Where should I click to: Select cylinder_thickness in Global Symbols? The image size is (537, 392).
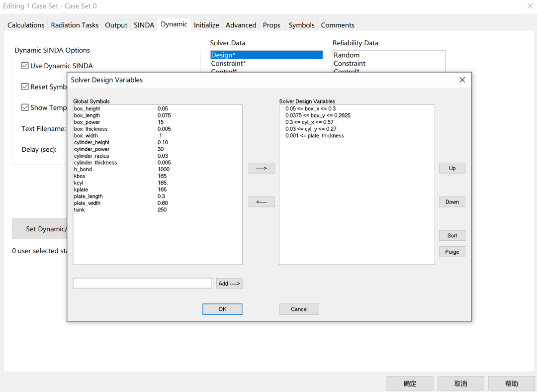click(158, 162)
